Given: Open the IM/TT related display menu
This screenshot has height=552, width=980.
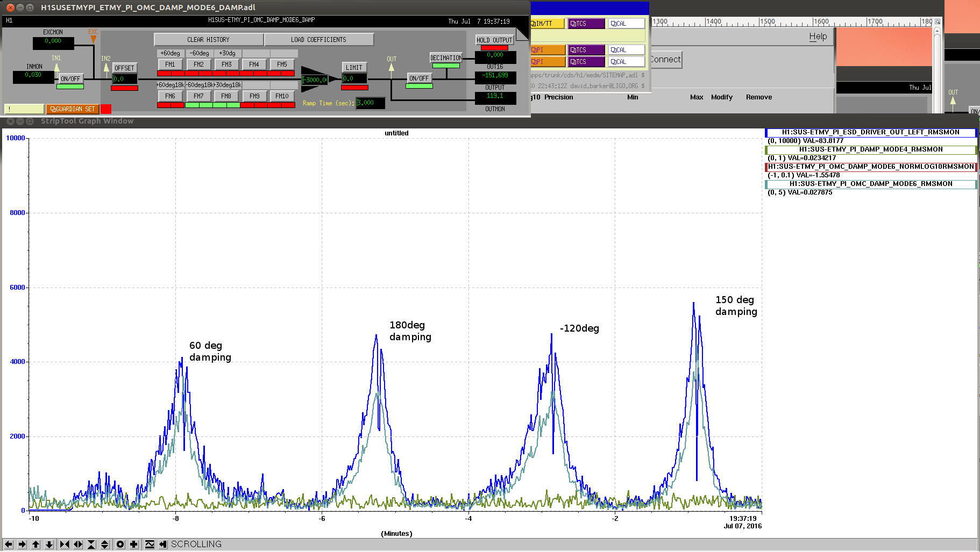Looking at the screenshot, I should point(548,24).
